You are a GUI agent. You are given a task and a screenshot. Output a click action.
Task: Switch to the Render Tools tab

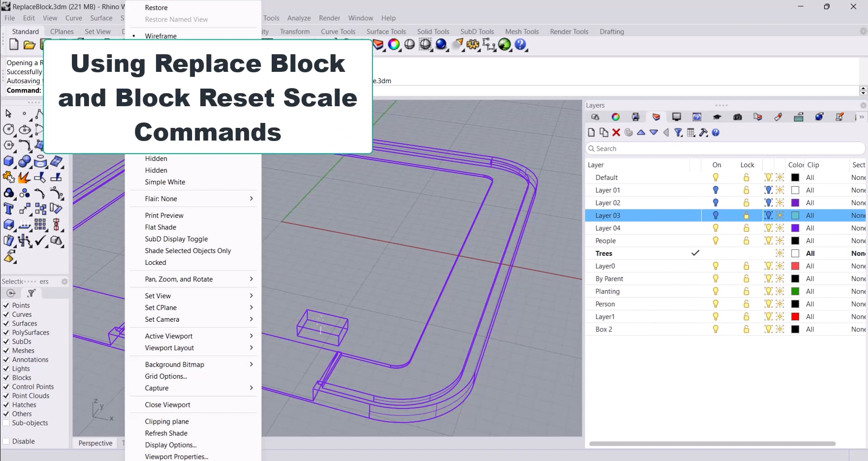coord(569,32)
